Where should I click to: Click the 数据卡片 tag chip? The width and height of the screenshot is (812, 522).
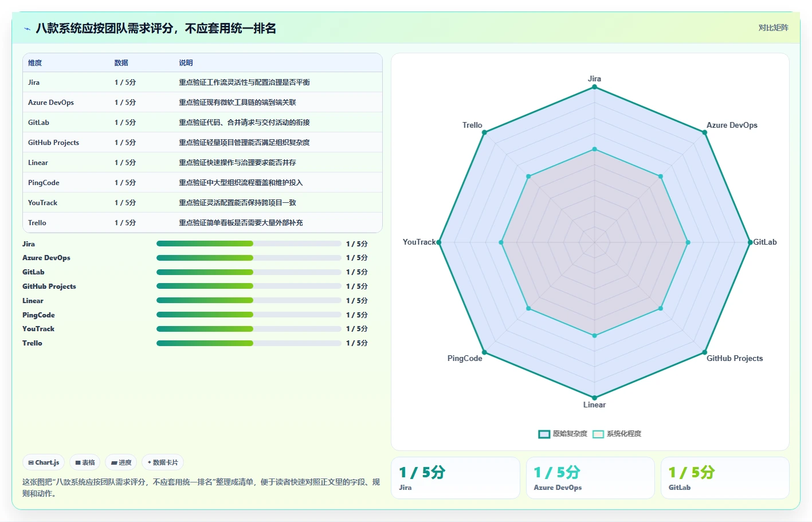163,462
